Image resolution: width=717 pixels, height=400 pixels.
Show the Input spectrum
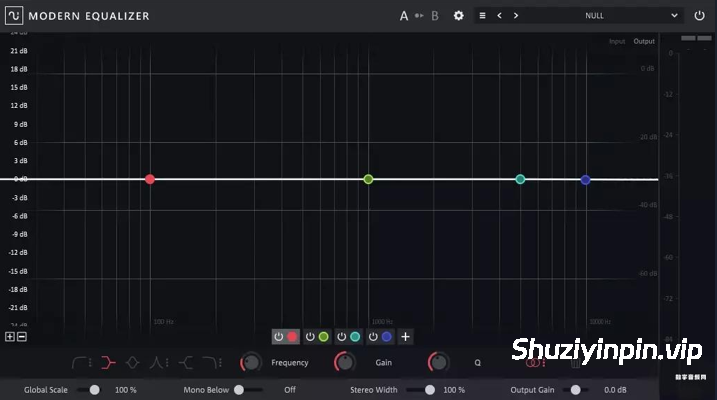pyautogui.click(x=617, y=41)
